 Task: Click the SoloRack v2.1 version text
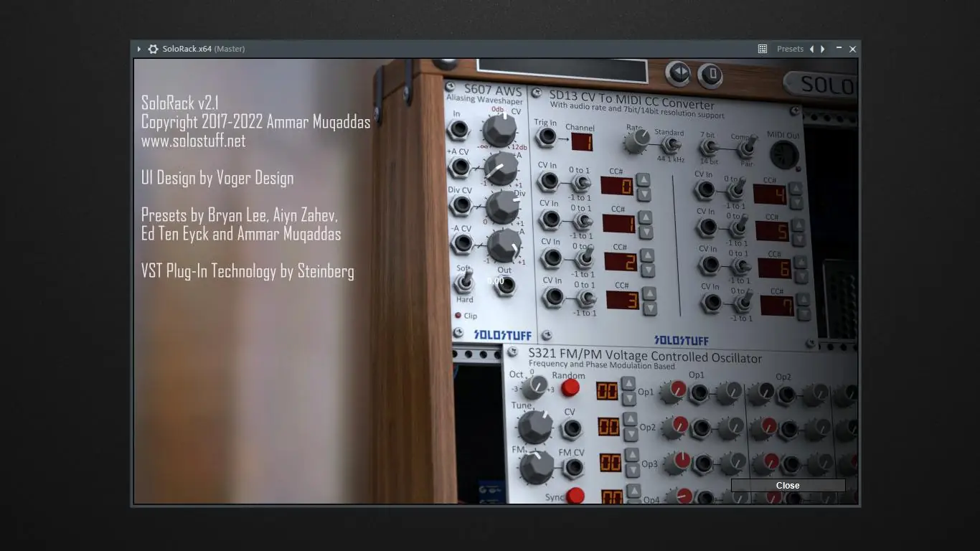pyautogui.click(x=180, y=103)
